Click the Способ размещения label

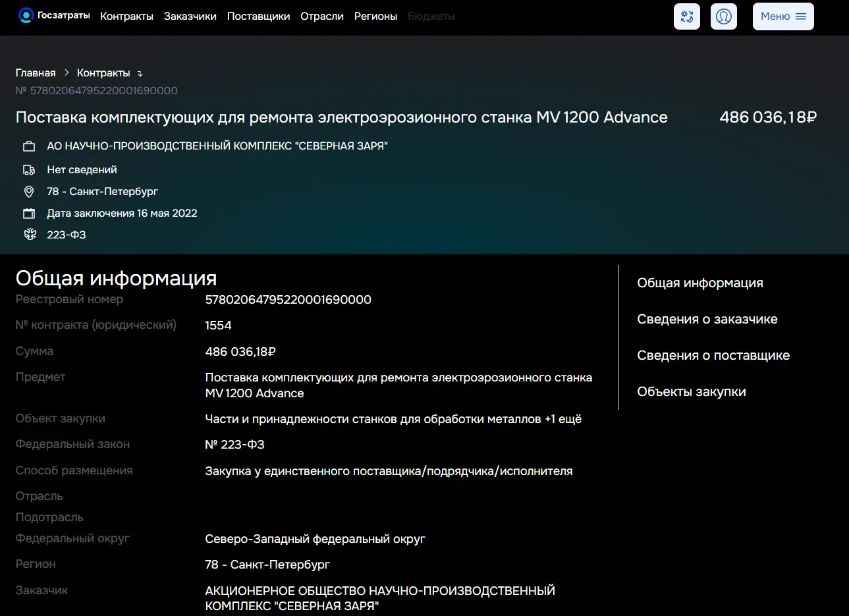pyautogui.click(x=74, y=470)
